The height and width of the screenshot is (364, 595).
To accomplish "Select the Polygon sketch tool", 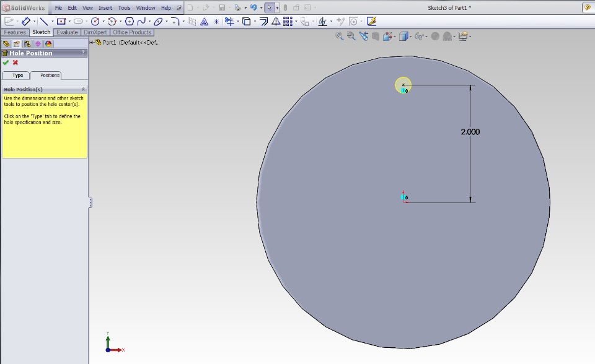I will [129, 22].
